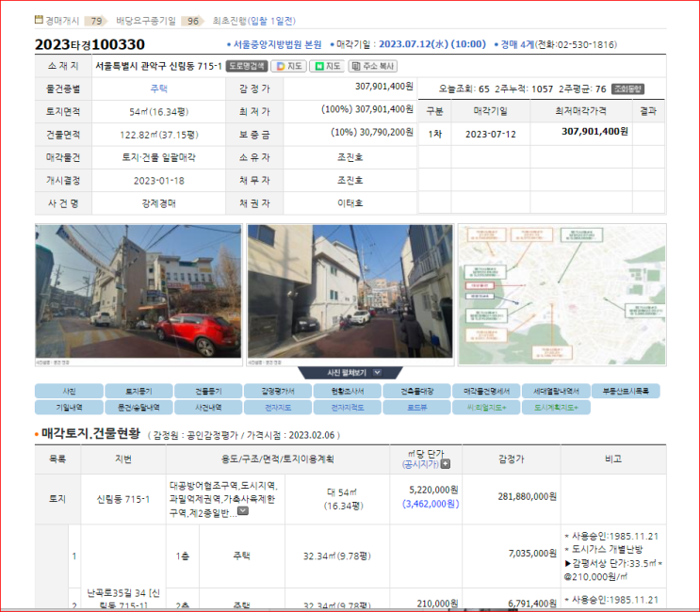
Task: Click the 1층 appraisal 7,035,000원
Action: pyautogui.click(x=532, y=553)
